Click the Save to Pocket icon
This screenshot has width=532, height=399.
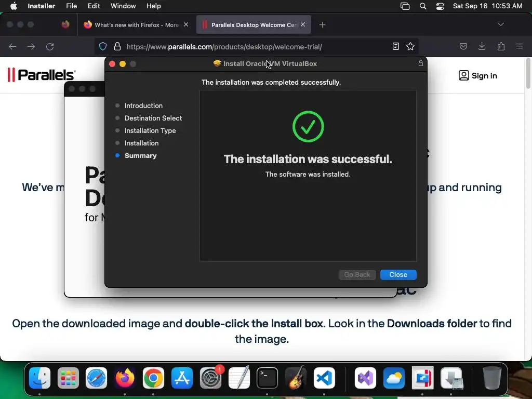(463, 46)
